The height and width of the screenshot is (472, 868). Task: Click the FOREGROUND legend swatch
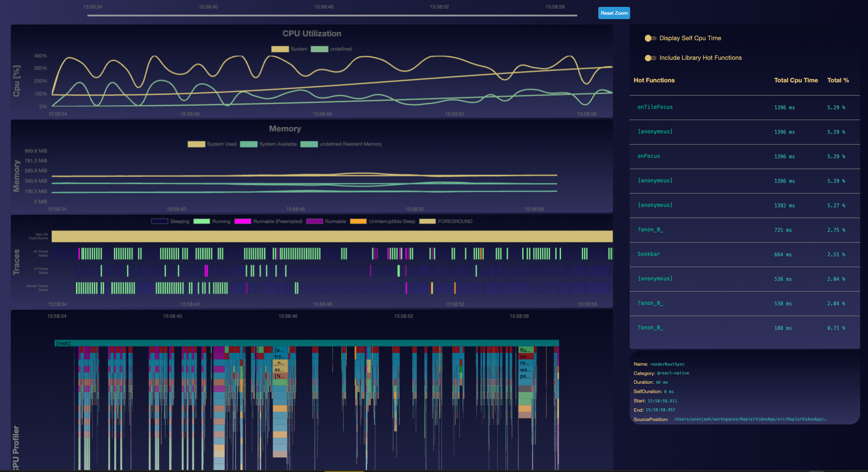(427, 222)
